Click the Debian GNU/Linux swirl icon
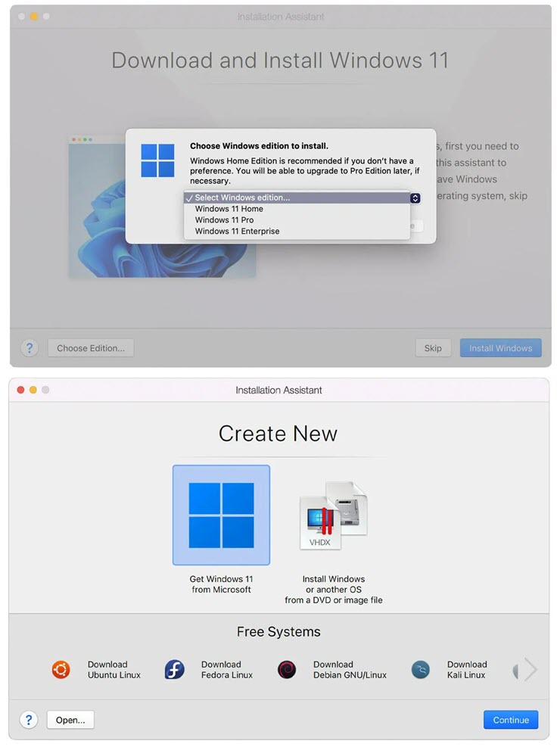 287,670
